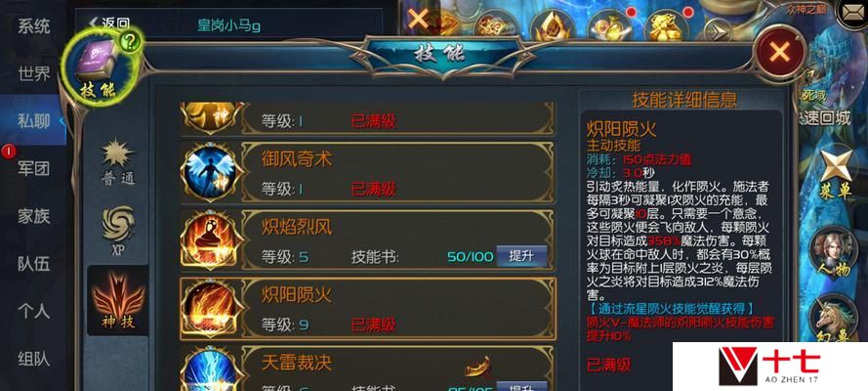Image resolution: width=868 pixels, height=391 pixels.
Task: Select the 普通 skill category icon
Action: pyautogui.click(x=117, y=160)
